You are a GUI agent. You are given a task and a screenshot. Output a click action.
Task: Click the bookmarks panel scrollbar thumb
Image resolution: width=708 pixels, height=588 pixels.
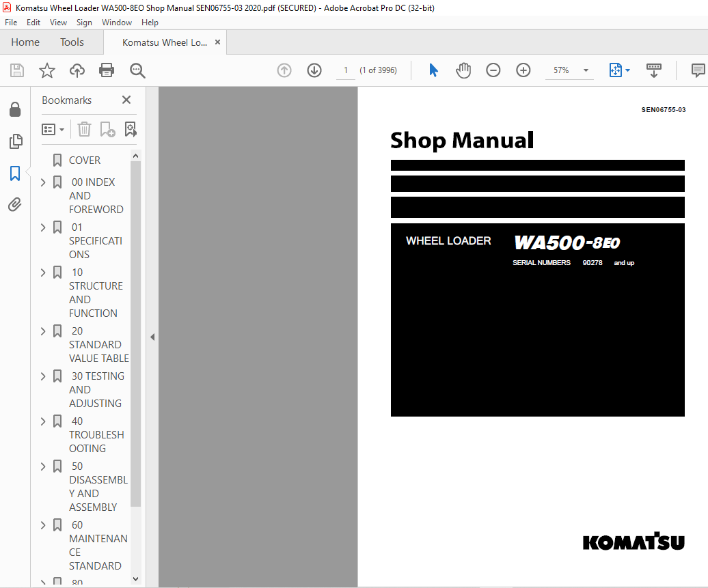click(135, 334)
